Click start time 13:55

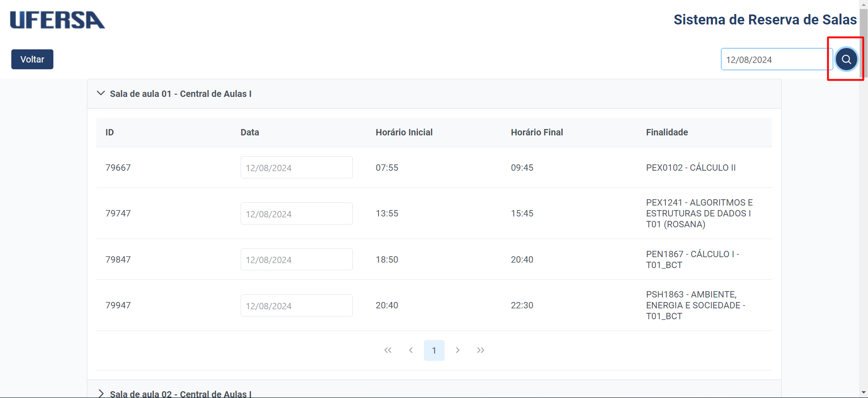(387, 213)
